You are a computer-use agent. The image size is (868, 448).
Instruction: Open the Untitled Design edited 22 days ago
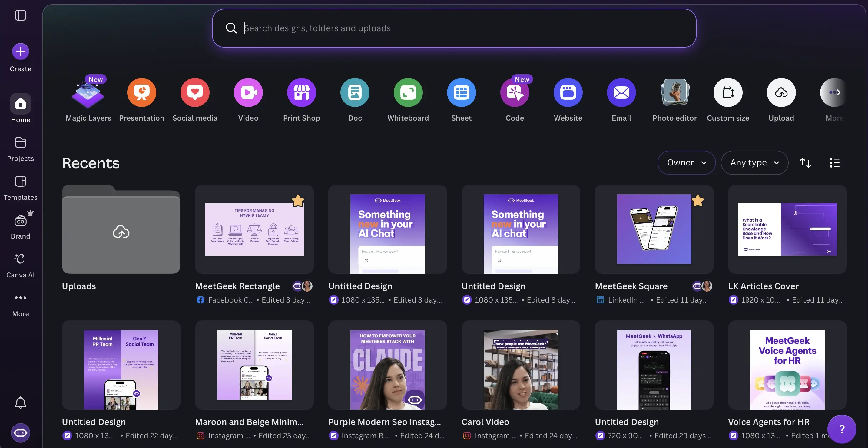tap(121, 365)
